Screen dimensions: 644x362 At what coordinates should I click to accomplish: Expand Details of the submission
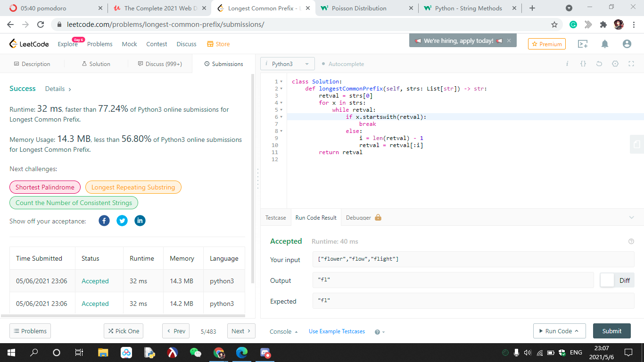pyautogui.click(x=58, y=89)
